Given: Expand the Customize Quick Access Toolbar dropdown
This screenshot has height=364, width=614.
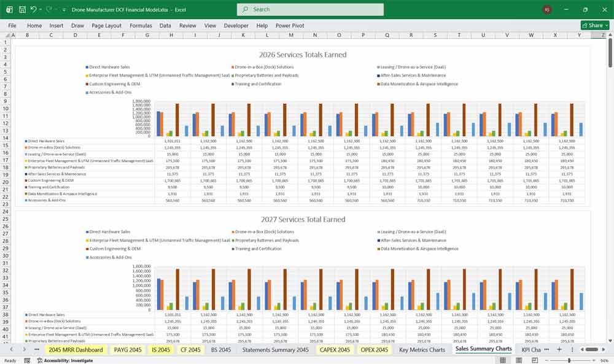Looking at the screenshot, I should (x=63, y=9).
